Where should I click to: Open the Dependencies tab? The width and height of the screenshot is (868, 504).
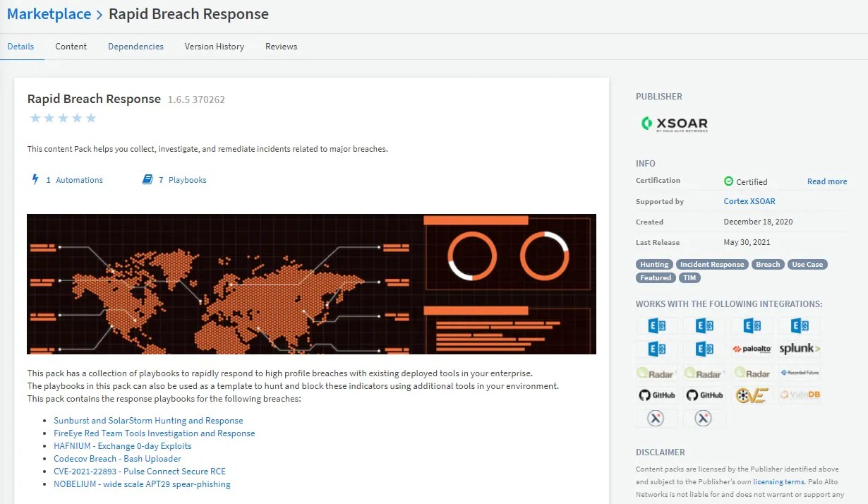click(135, 47)
